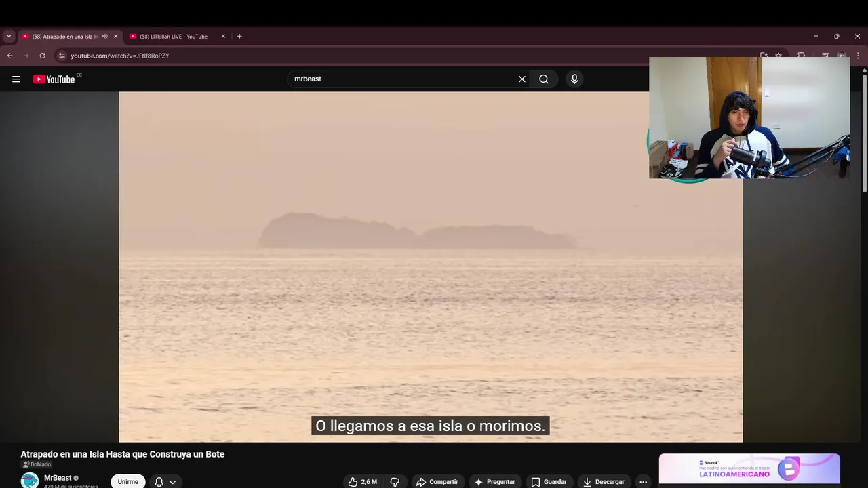Clear the mrbeast search text

tap(522, 79)
